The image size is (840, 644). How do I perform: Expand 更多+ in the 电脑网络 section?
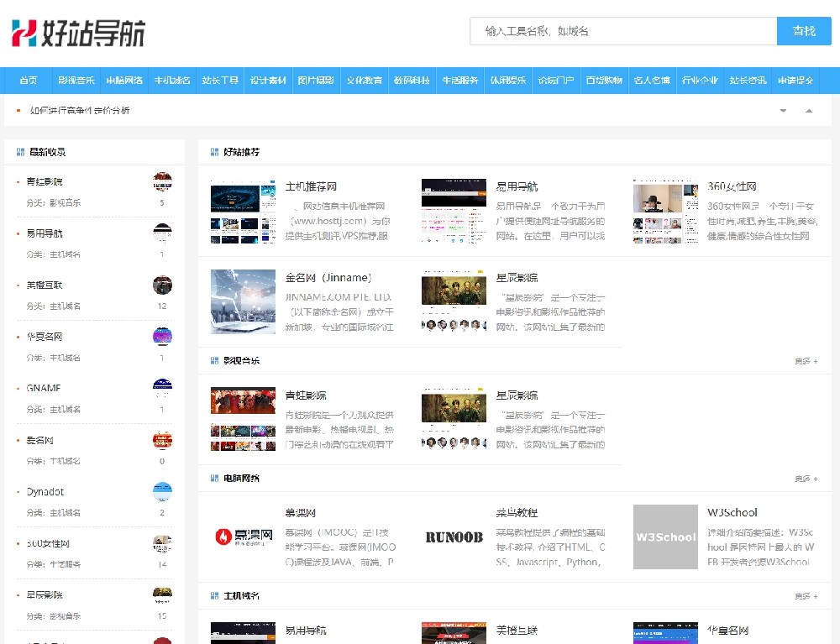point(806,479)
